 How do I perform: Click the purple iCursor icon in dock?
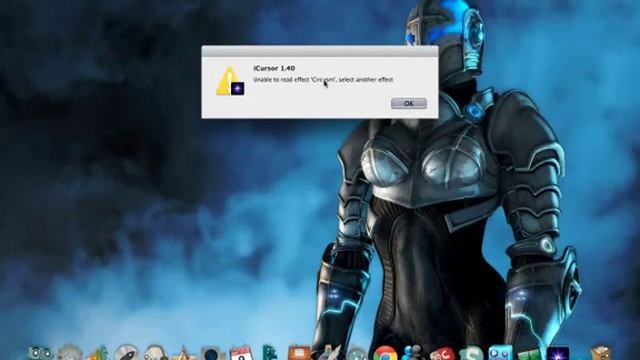point(558,354)
